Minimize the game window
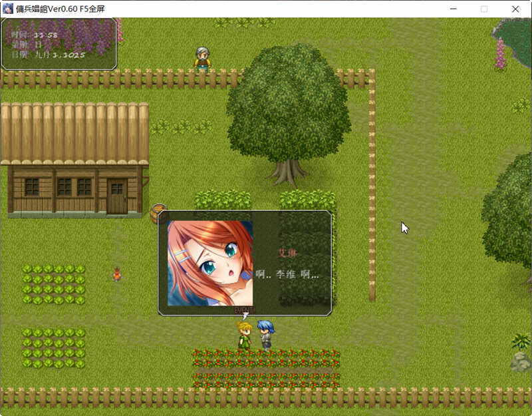Image resolution: width=532 pixels, height=416 pixels. pyautogui.click(x=453, y=9)
